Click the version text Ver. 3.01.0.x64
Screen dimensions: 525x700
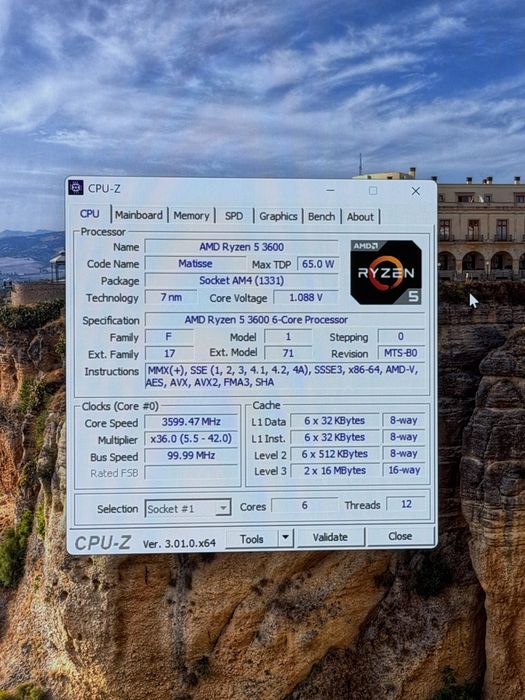tap(179, 543)
